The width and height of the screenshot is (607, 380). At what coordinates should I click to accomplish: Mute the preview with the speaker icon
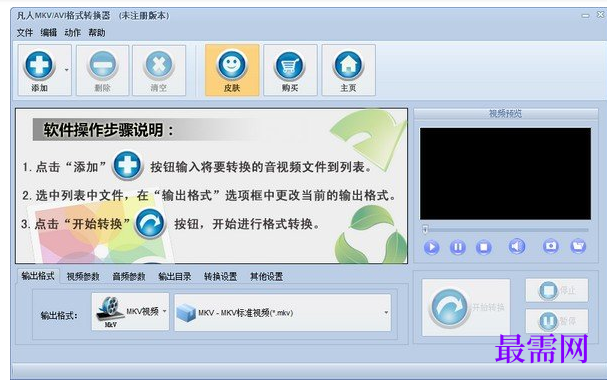coord(516,246)
